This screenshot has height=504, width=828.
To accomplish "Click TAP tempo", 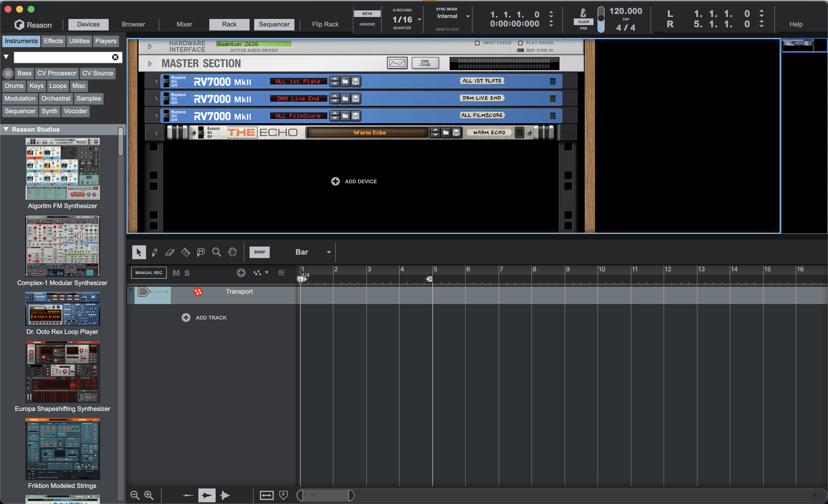I will click(x=626, y=19).
